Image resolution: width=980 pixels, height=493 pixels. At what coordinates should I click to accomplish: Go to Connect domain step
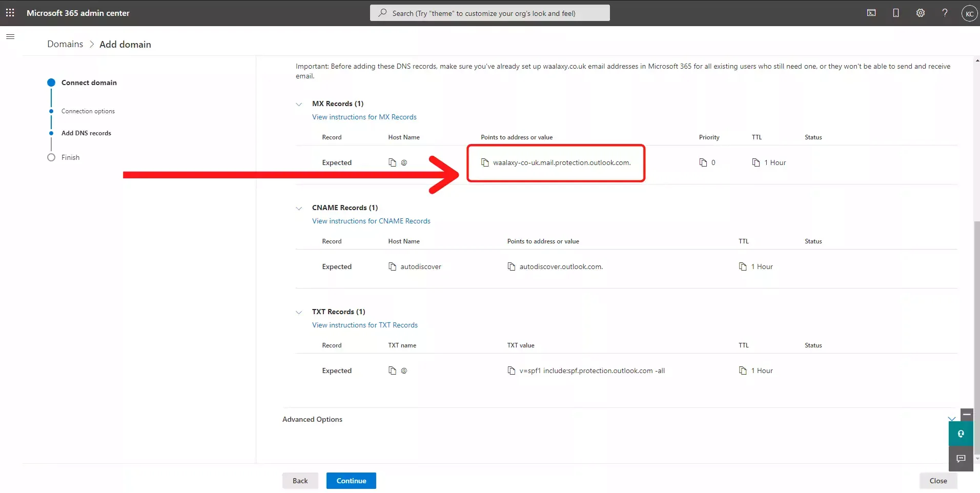pos(89,83)
